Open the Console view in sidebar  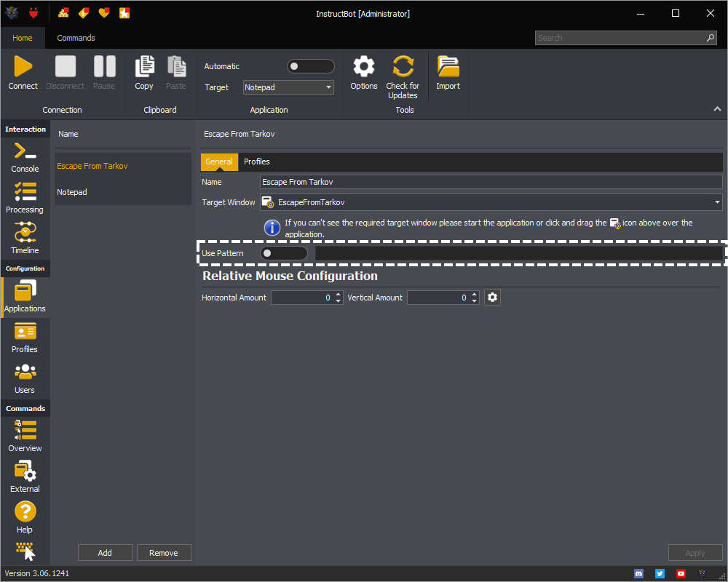point(25,158)
